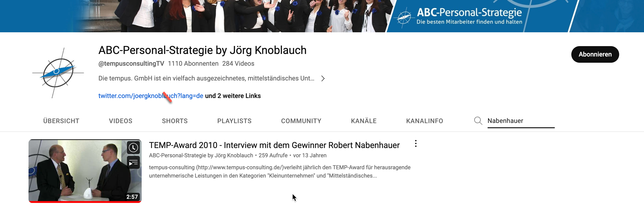Open the KANALINFO tab
The width and height of the screenshot is (644, 208).
pos(425,121)
